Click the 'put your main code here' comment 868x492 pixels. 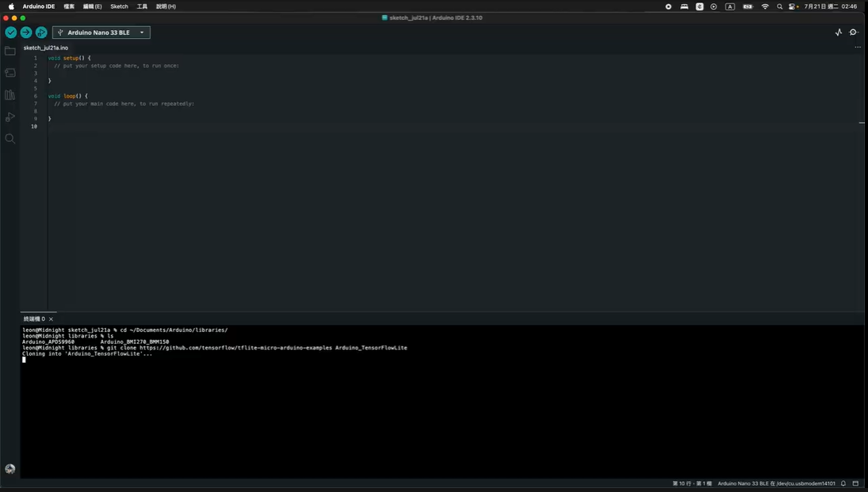124,104
